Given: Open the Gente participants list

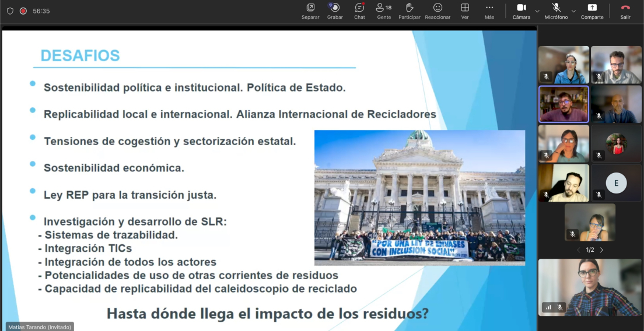Looking at the screenshot, I should pyautogui.click(x=384, y=11).
